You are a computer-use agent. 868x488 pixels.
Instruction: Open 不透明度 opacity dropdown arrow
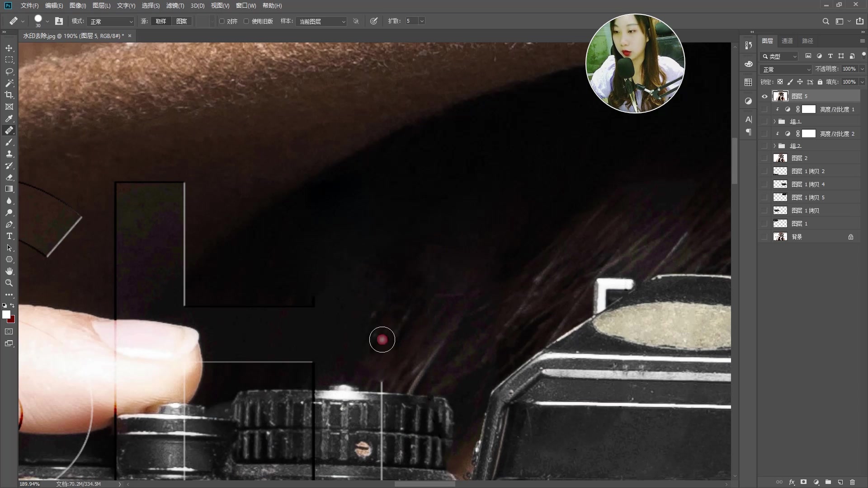862,69
